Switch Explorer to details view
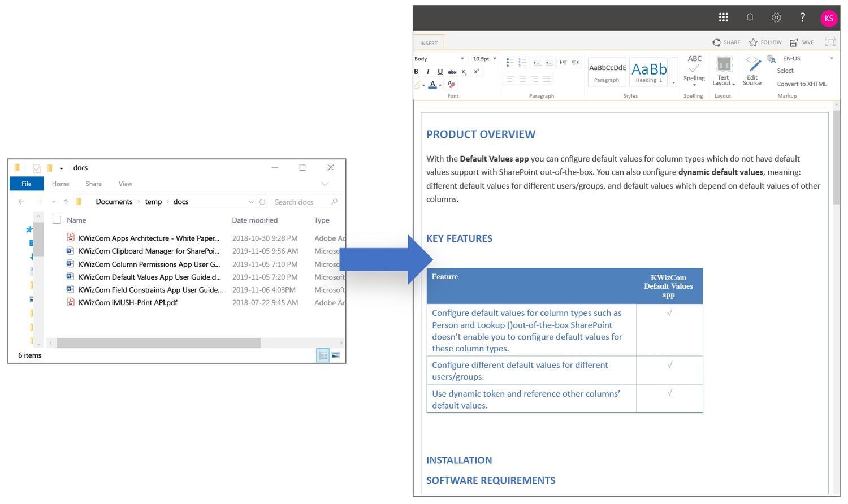Screen dimensions: 848x504 322,355
